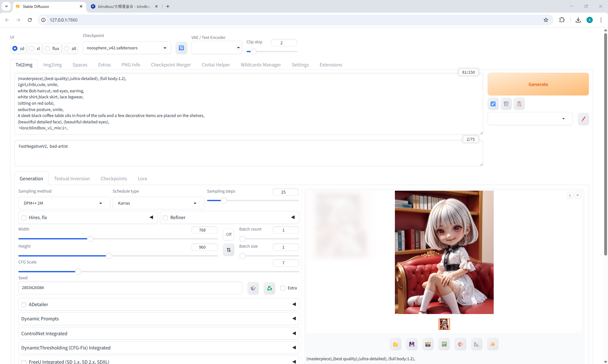
Task: Open the Checkpoint selection dropdown
Action: [x=127, y=48]
